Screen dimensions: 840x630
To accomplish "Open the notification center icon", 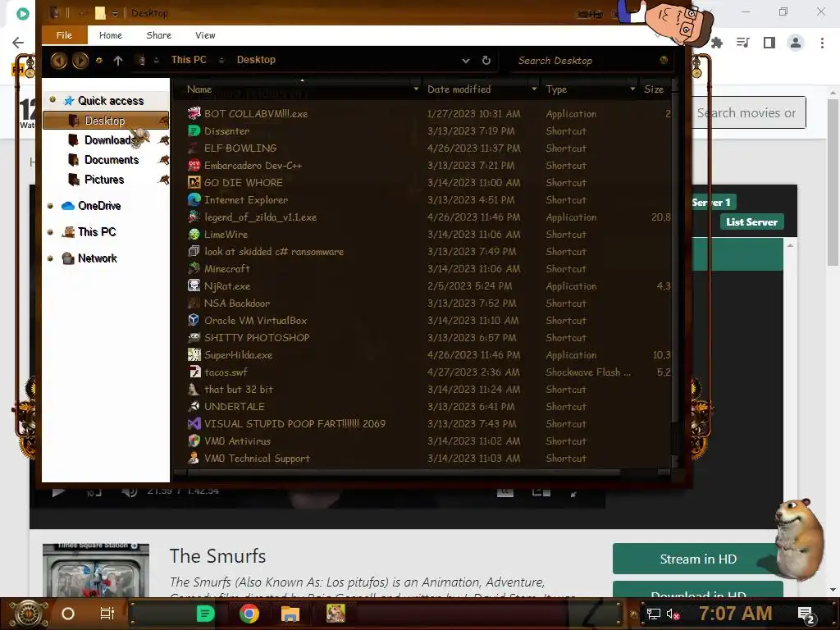I will pyautogui.click(x=806, y=614).
